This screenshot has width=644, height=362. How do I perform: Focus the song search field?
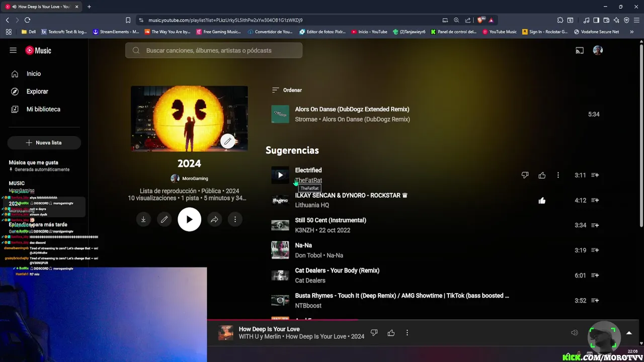point(214,50)
